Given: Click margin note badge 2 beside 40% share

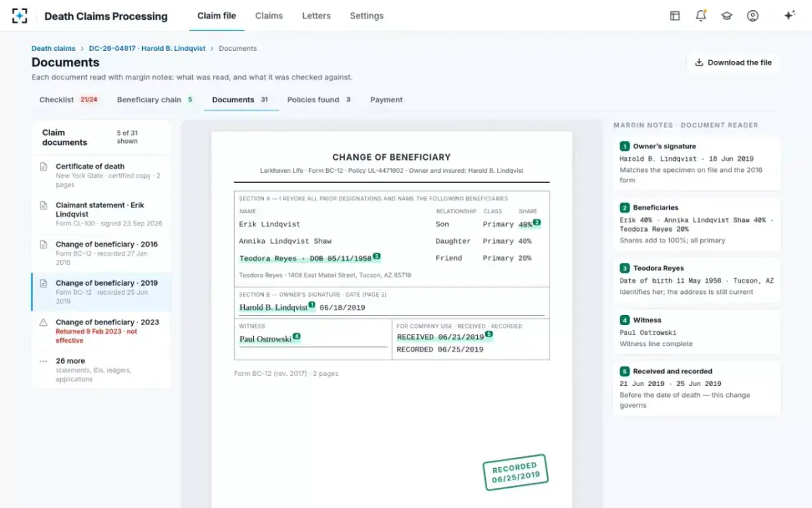Looking at the screenshot, I should 537,222.
